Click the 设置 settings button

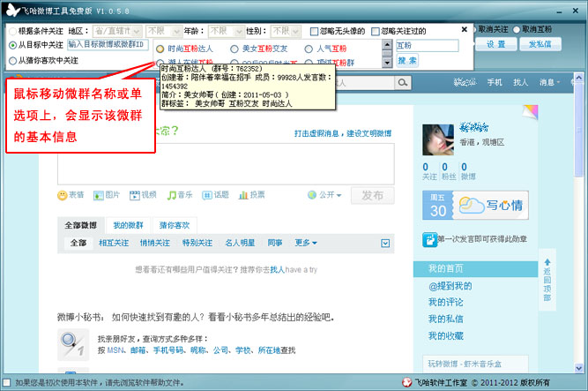click(495, 44)
